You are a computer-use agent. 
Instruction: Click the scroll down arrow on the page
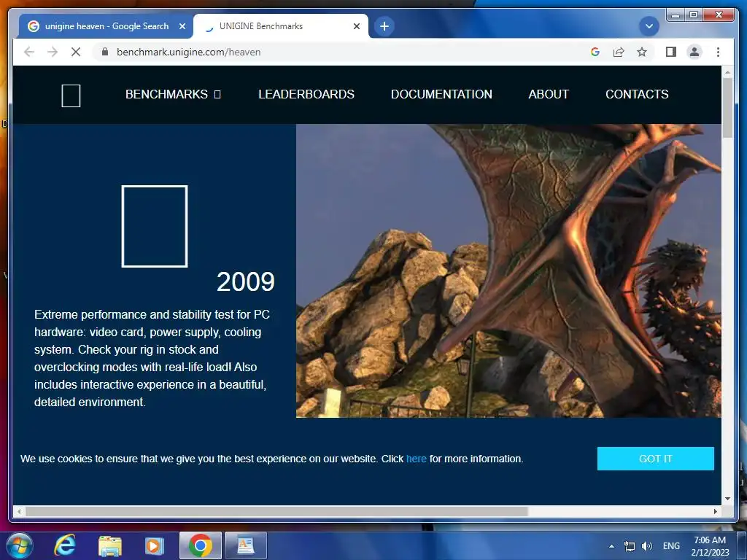727,499
